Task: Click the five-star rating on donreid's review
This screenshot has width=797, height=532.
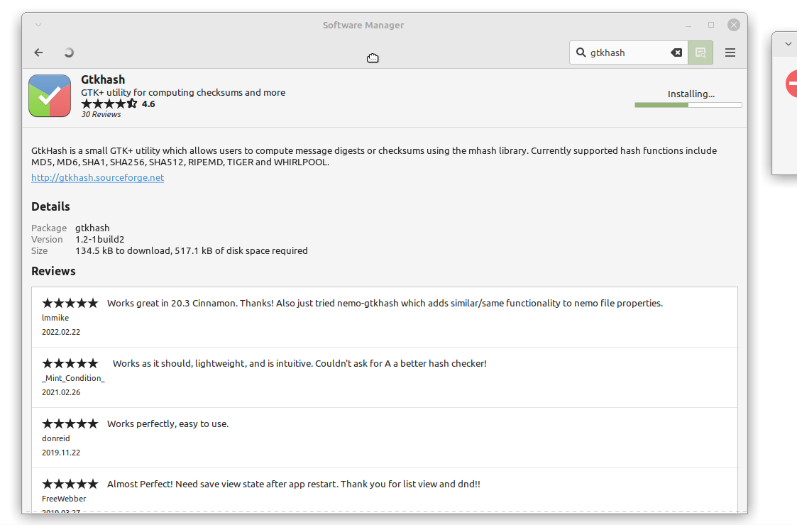Action: 70,423
